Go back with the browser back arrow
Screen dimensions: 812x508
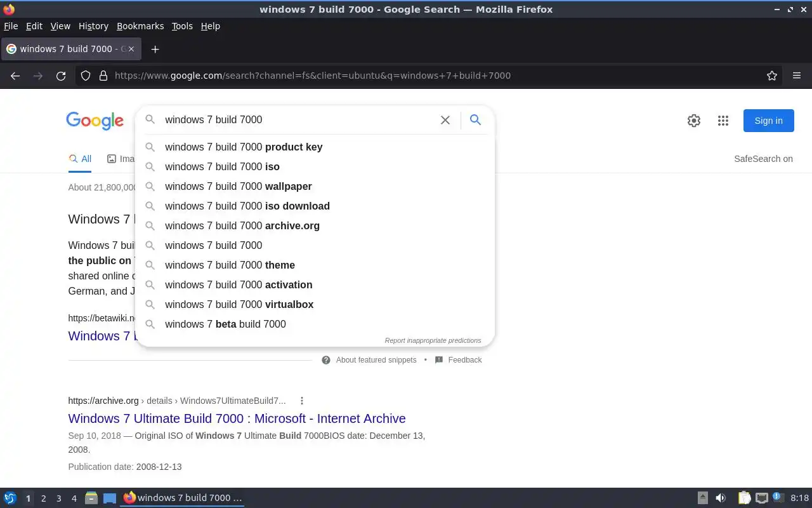coord(15,76)
